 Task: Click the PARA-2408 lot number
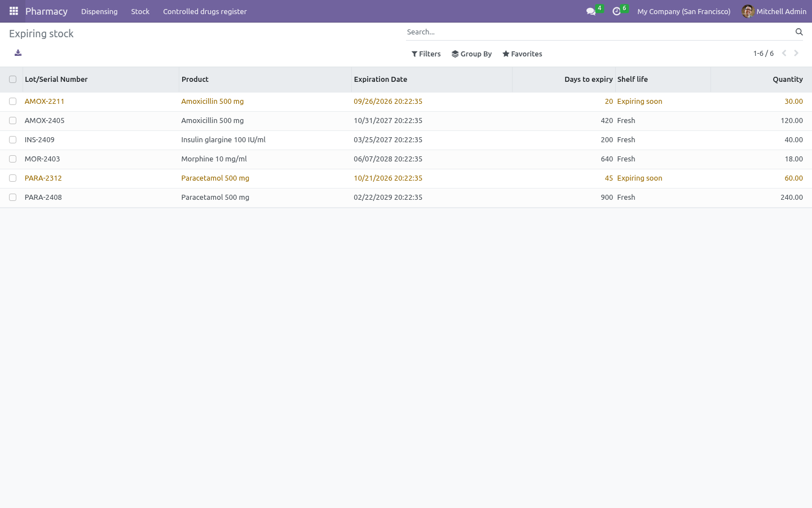[x=43, y=198]
